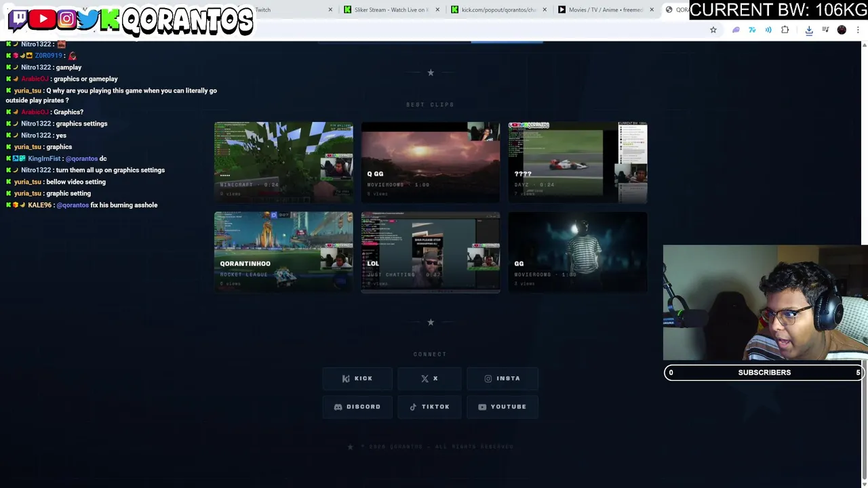Open the Extensions puzzle-piece menu
The height and width of the screenshot is (488, 868).
click(785, 30)
